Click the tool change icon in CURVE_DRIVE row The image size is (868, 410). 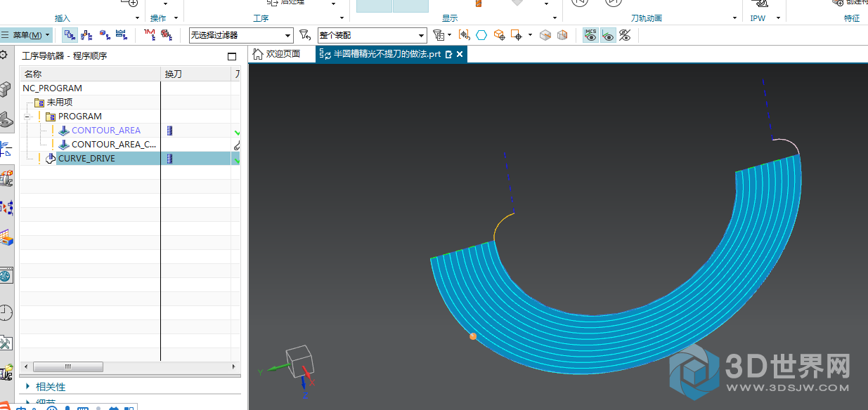coord(169,159)
